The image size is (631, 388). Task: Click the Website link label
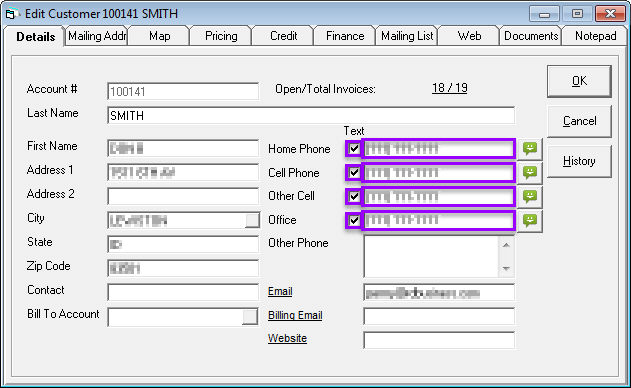tap(287, 338)
